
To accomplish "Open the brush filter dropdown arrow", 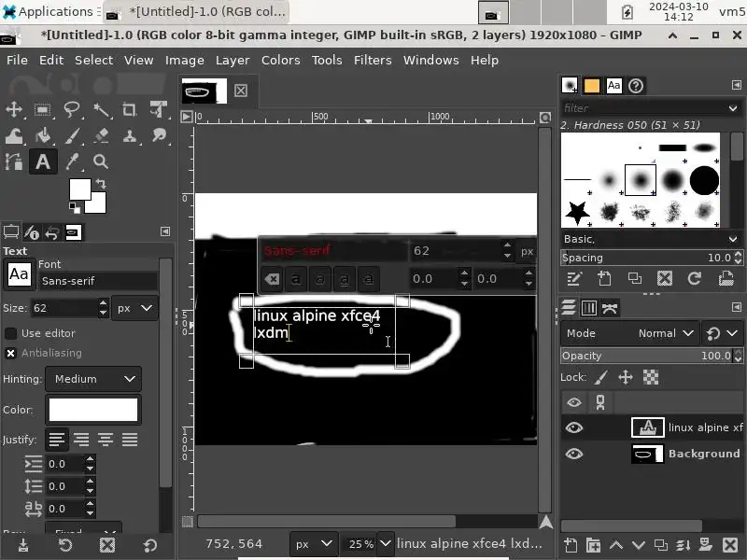I will [x=733, y=108].
